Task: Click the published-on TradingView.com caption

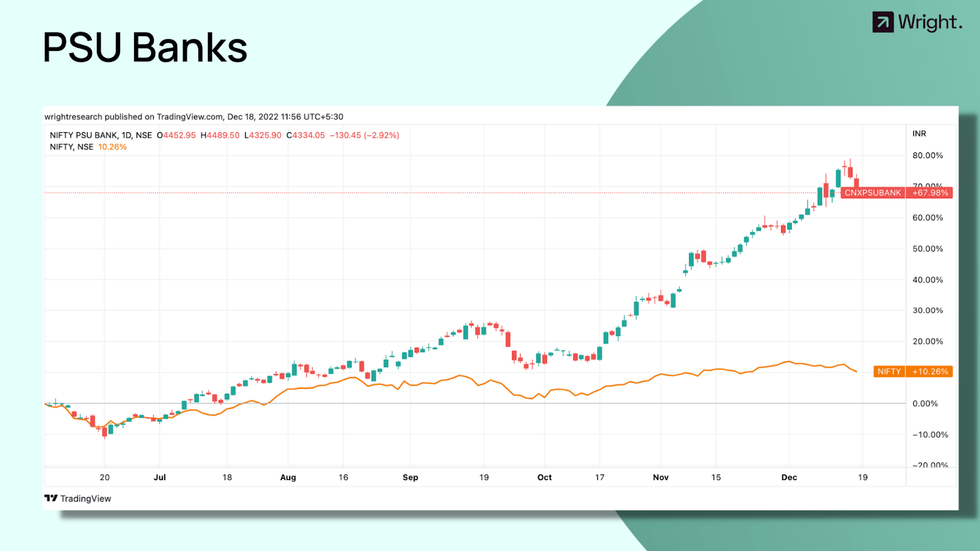Action: [x=194, y=117]
